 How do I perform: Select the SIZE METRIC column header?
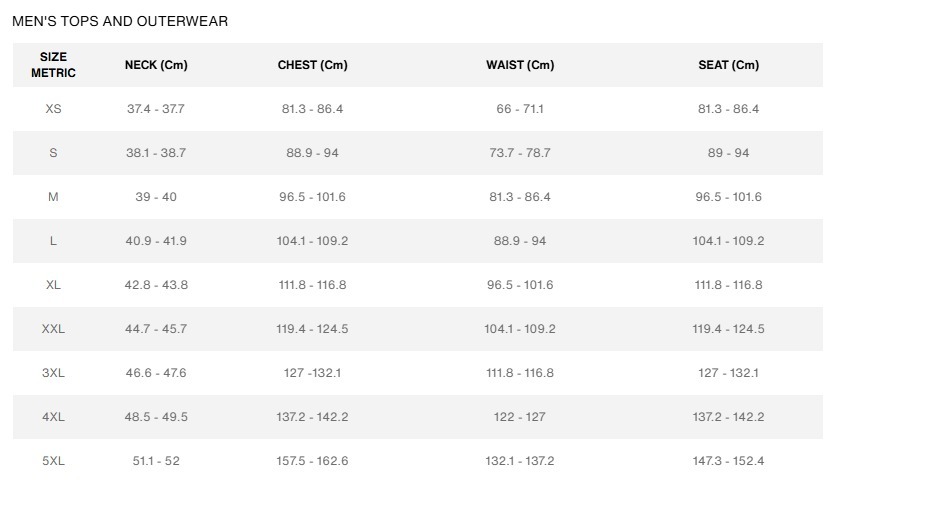(x=53, y=65)
